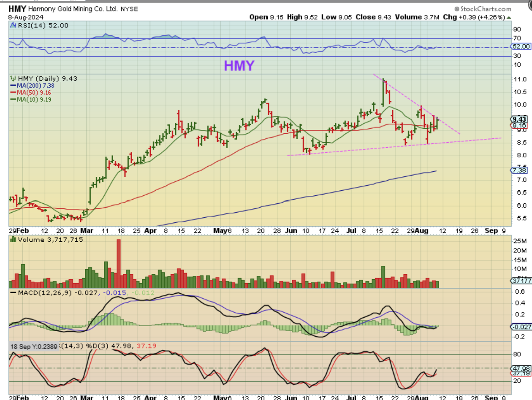Screen dimensions: 532x400
Task: Click the tall green volume bar in mid-July
Action: click(x=383, y=277)
